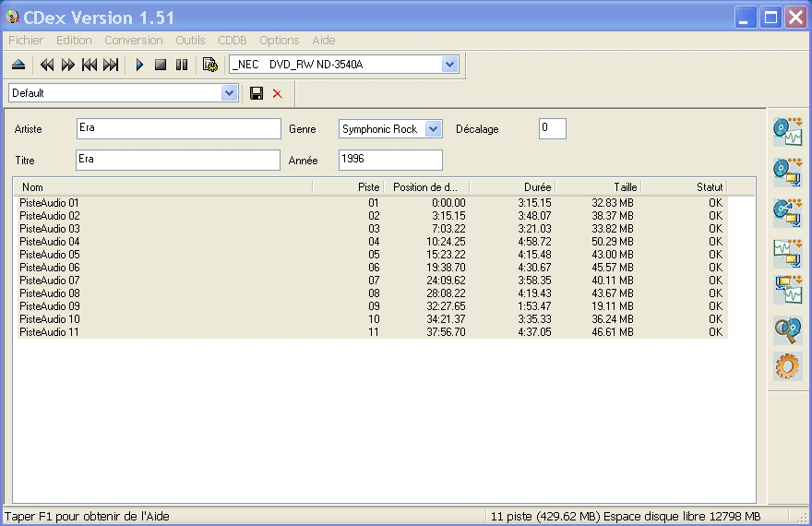Click the Année field showing 1996
The width and height of the screenshot is (812, 526).
click(390, 160)
